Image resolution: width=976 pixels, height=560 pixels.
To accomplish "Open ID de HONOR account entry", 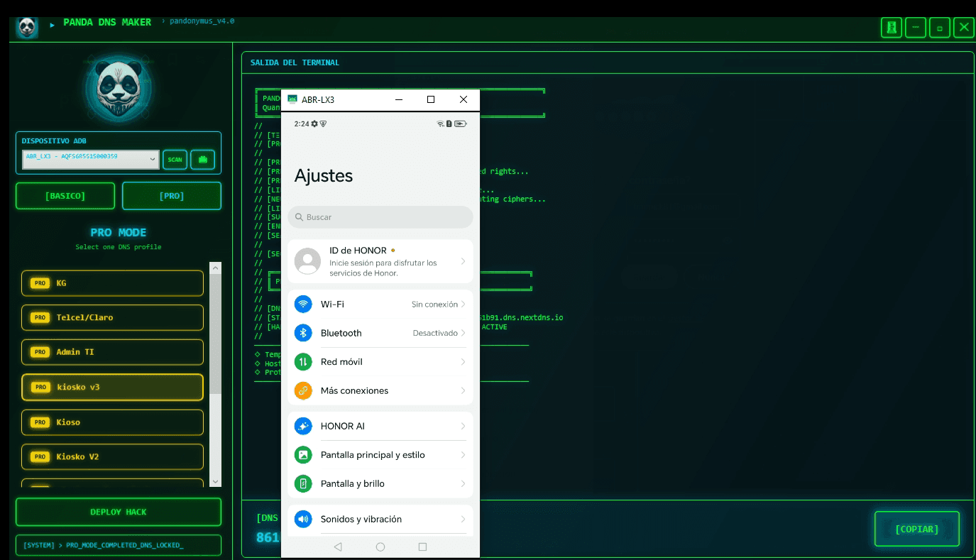I will click(380, 261).
